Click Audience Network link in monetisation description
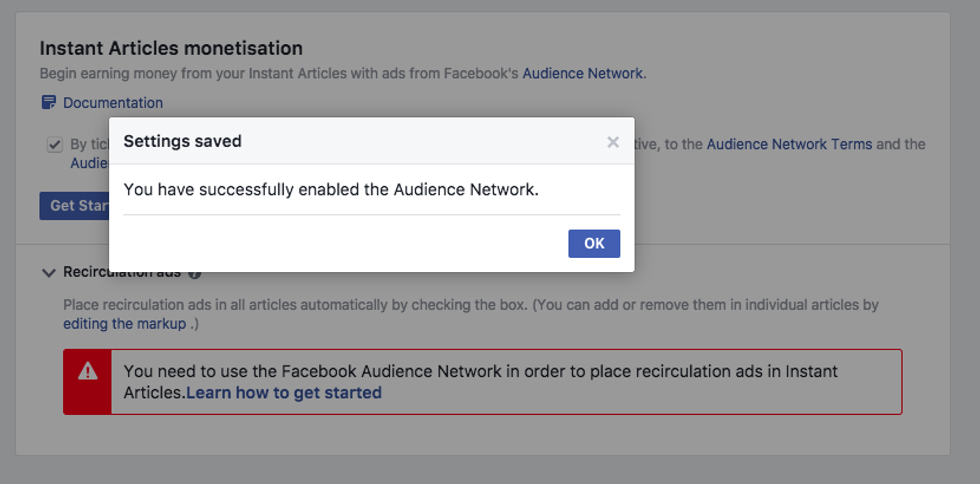 [583, 73]
